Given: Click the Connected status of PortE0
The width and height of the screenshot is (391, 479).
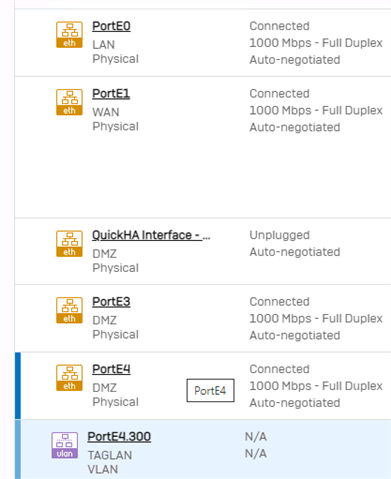Looking at the screenshot, I should pos(279,26).
